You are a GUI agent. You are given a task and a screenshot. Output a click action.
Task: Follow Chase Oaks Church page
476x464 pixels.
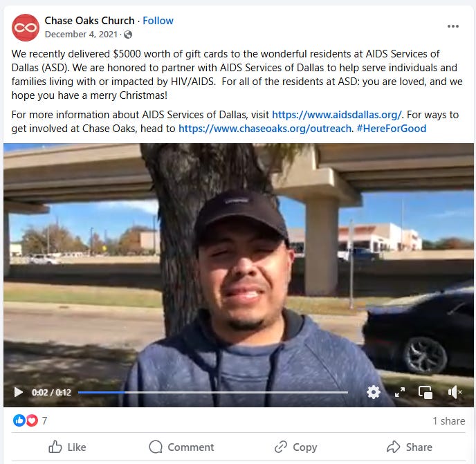[158, 21]
